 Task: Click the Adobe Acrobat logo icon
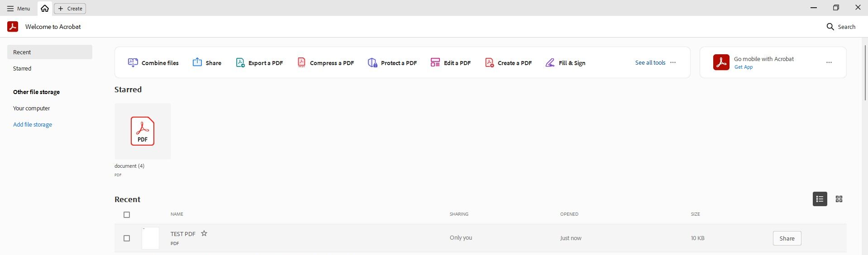[x=13, y=27]
